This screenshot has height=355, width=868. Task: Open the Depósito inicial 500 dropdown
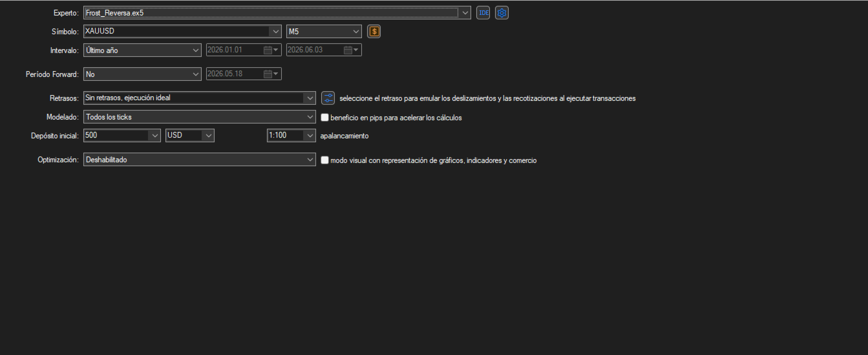pyautogui.click(x=154, y=136)
